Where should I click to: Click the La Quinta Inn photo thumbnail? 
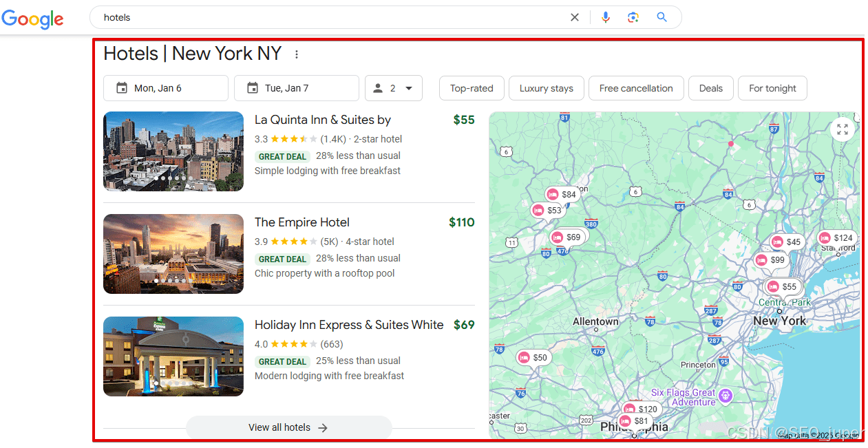pos(173,151)
